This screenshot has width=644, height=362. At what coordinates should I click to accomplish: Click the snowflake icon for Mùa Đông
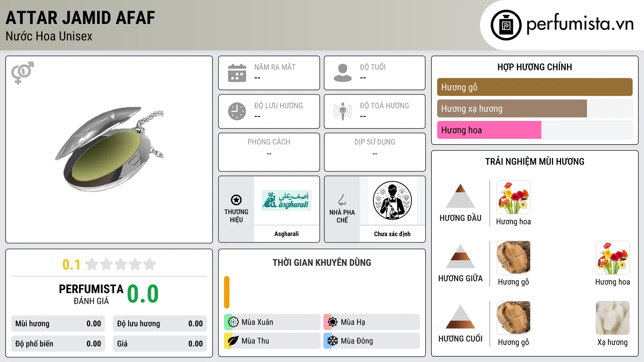point(332,341)
